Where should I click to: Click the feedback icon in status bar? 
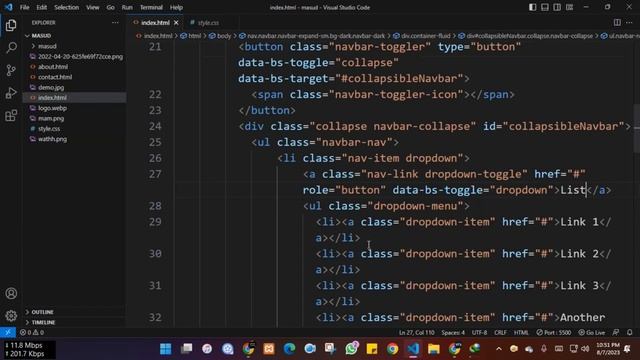coord(616,332)
